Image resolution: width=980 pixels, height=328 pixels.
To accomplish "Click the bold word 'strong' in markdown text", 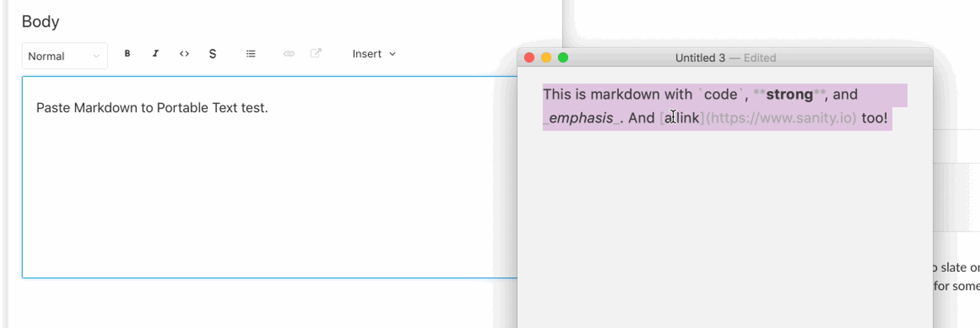I will (789, 94).
